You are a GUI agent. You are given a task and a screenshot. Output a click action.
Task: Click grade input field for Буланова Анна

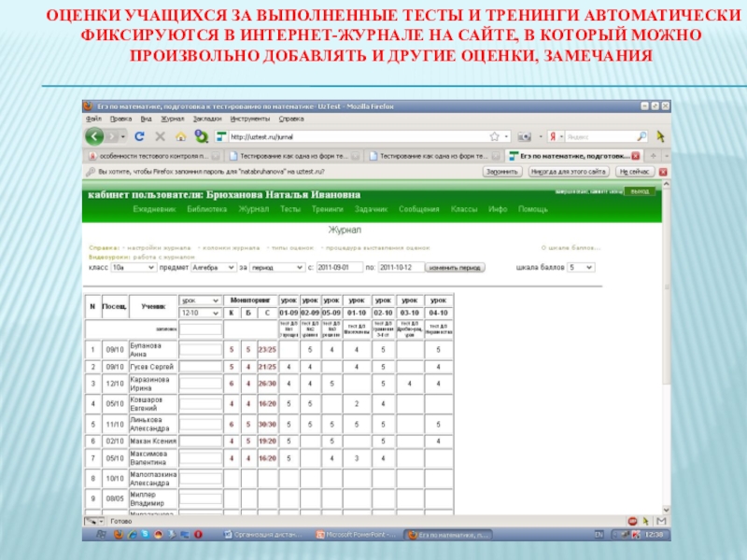[201, 350]
